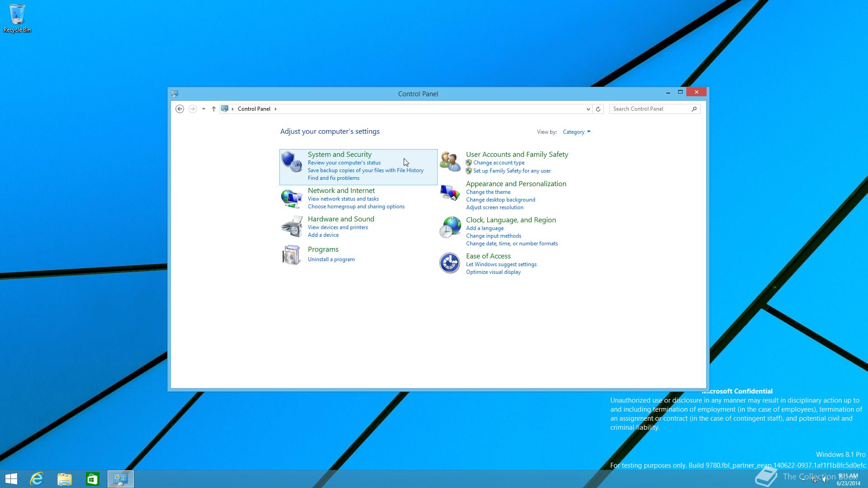Click Find and fix problems
The height and width of the screenshot is (488, 868).
334,178
